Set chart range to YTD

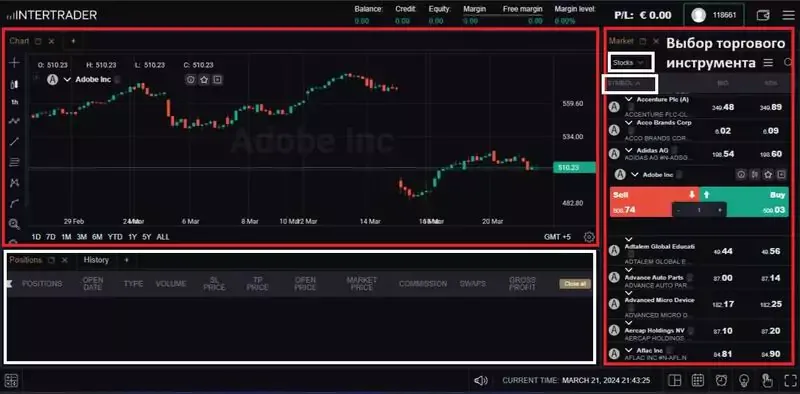pos(115,237)
